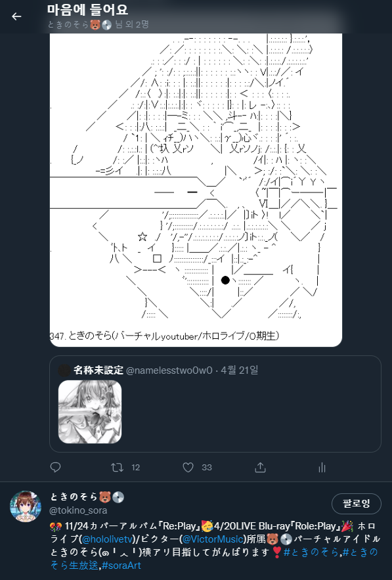Click the retweet count 12
The image size is (392, 580).
click(136, 468)
